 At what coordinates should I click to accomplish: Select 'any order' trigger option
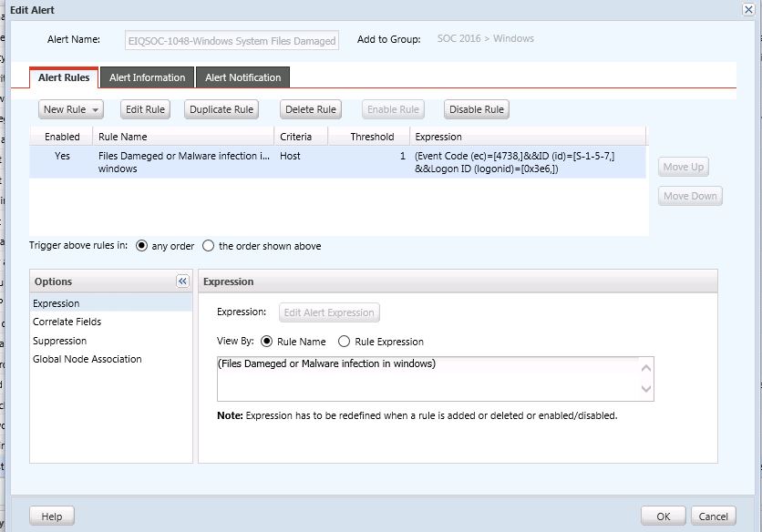click(142, 246)
